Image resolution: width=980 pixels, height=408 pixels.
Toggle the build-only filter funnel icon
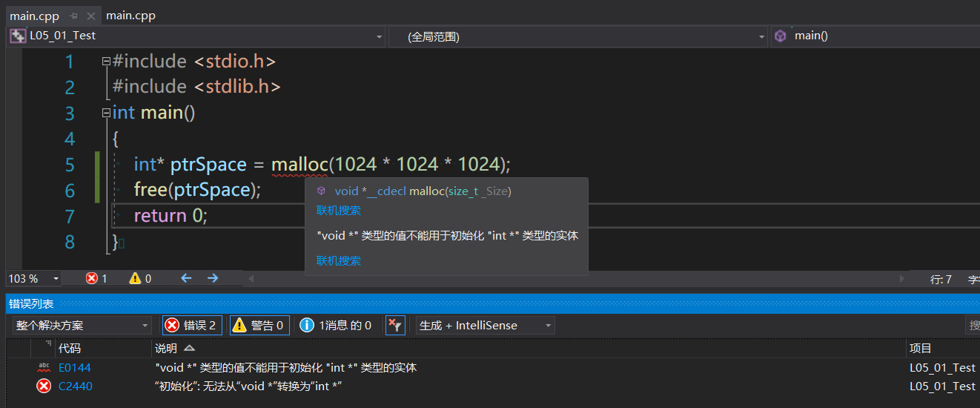click(395, 325)
